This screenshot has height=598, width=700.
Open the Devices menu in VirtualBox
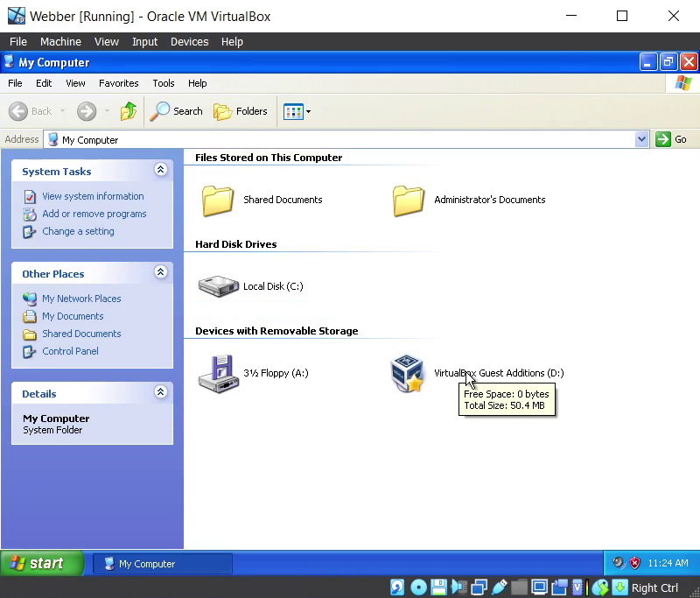tap(189, 41)
